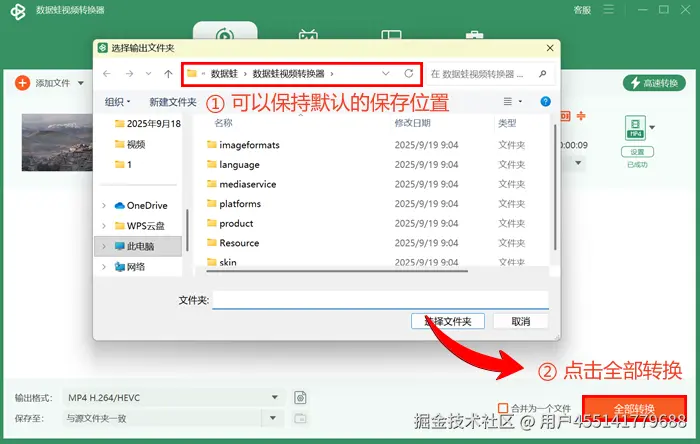This screenshot has height=444, width=700.
Task: Click the orange cut icon on video row
Action: coord(581,116)
